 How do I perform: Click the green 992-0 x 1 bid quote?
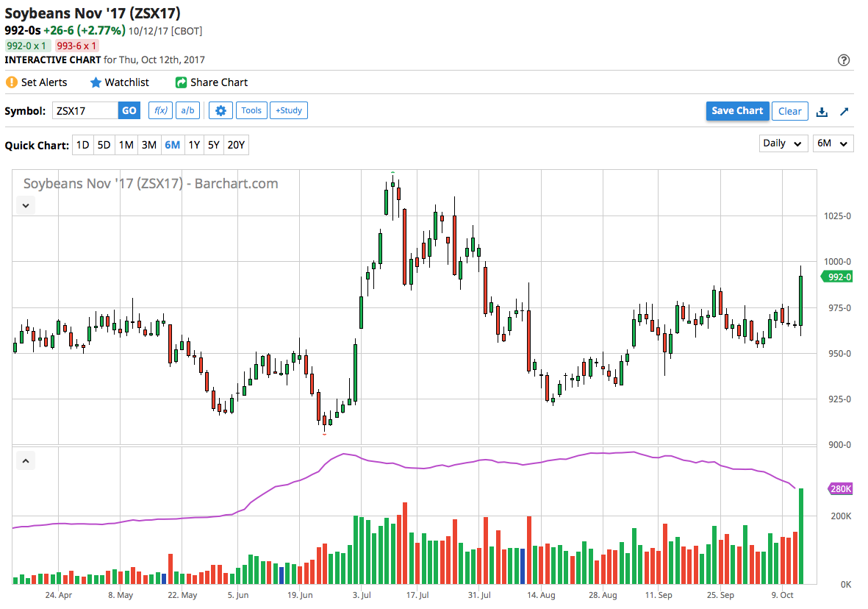coord(26,46)
